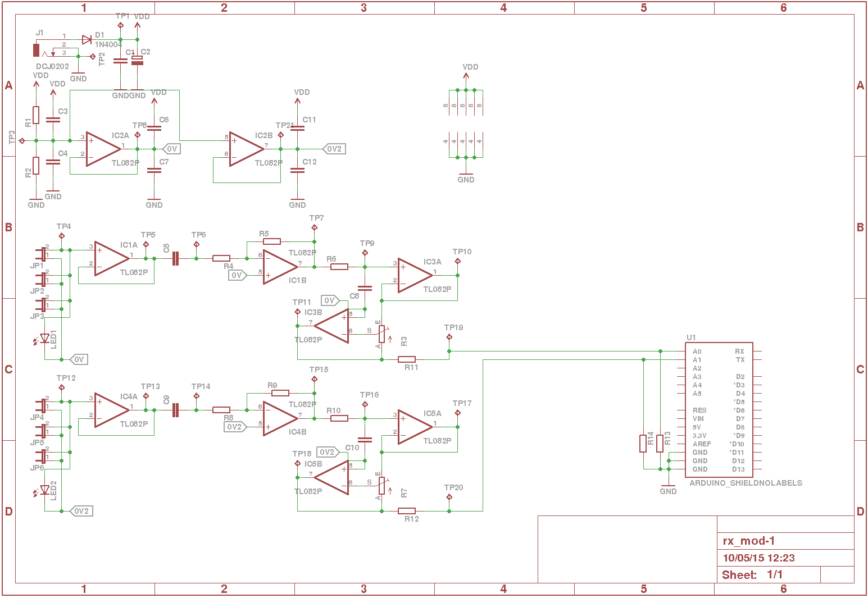Select the IC2A op-amp triangle
This screenshot has width=868, height=598.
pyautogui.click(x=103, y=149)
